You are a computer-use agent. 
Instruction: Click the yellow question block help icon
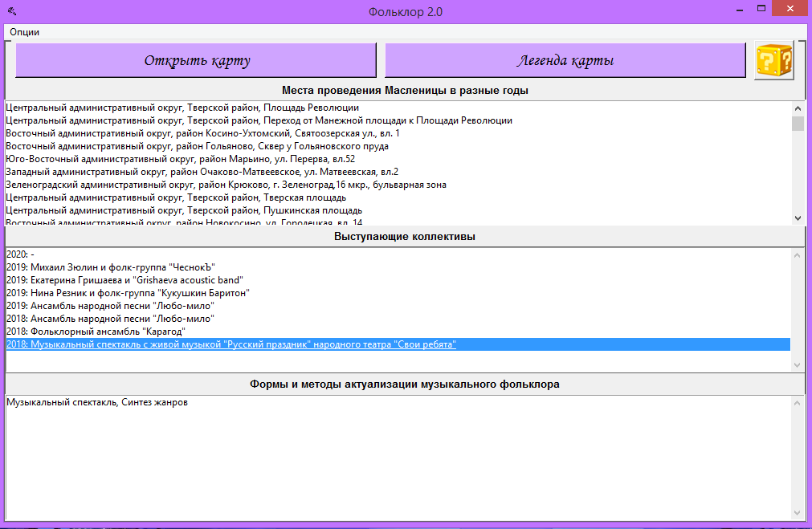pyautogui.click(x=773, y=60)
